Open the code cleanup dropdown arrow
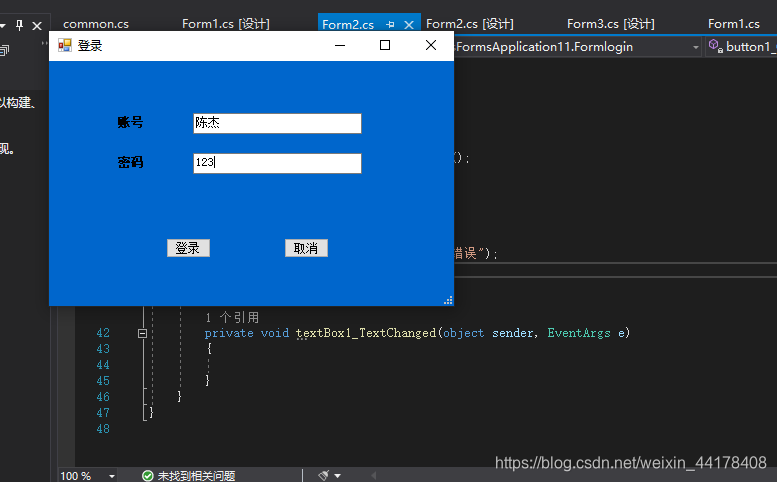The image size is (777, 482). [x=338, y=476]
